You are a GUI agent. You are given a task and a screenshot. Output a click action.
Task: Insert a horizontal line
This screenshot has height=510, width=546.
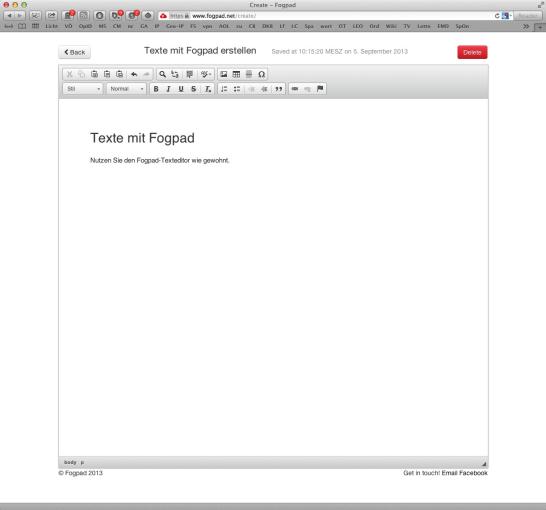[249, 74]
